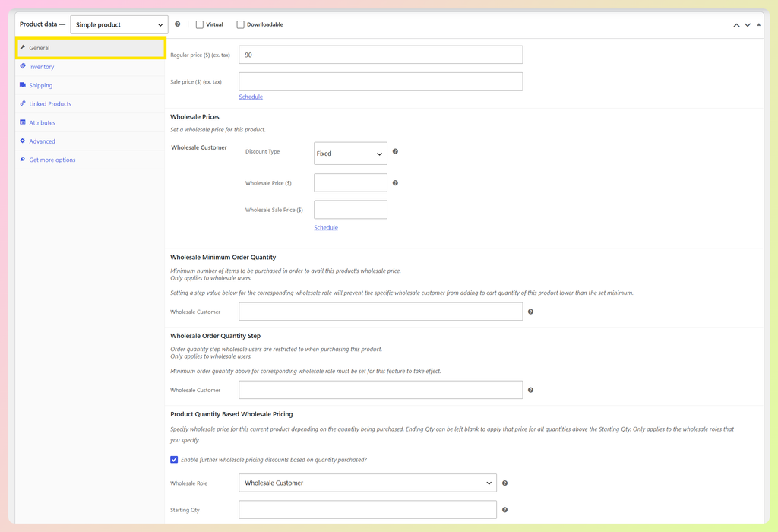Click help icon beside Starting Qty field
Image resolution: width=778 pixels, height=532 pixels.
504,510
